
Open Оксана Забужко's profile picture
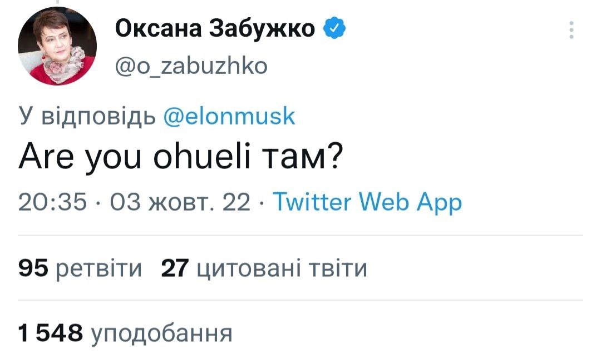(x=57, y=46)
